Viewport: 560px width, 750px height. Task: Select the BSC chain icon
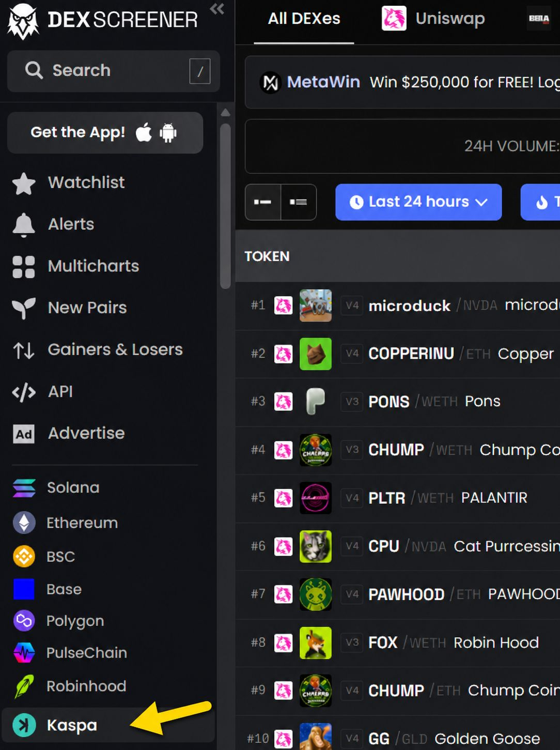pos(24,556)
